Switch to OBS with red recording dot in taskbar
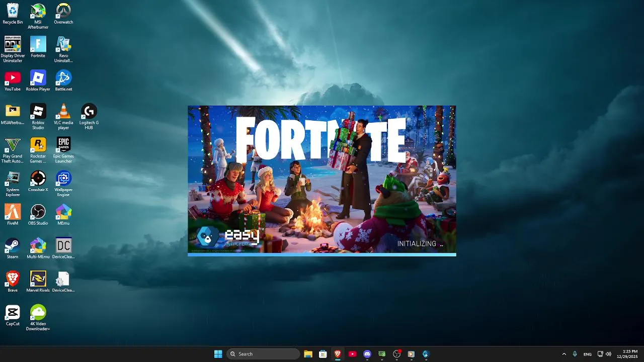 tap(396, 354)
